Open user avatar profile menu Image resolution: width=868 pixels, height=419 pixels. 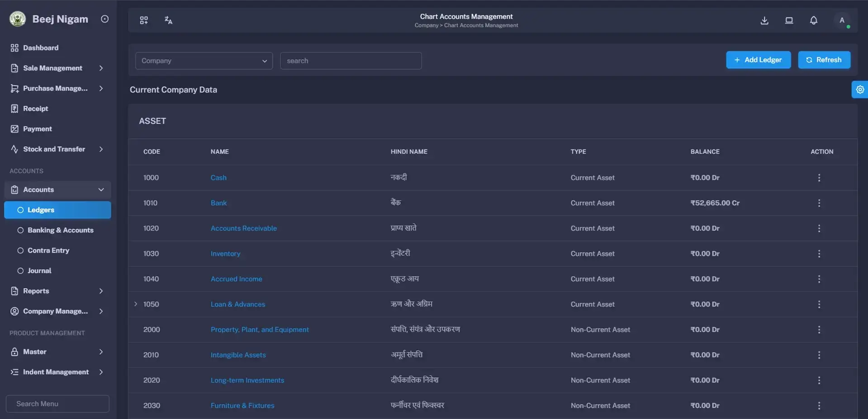841,20
